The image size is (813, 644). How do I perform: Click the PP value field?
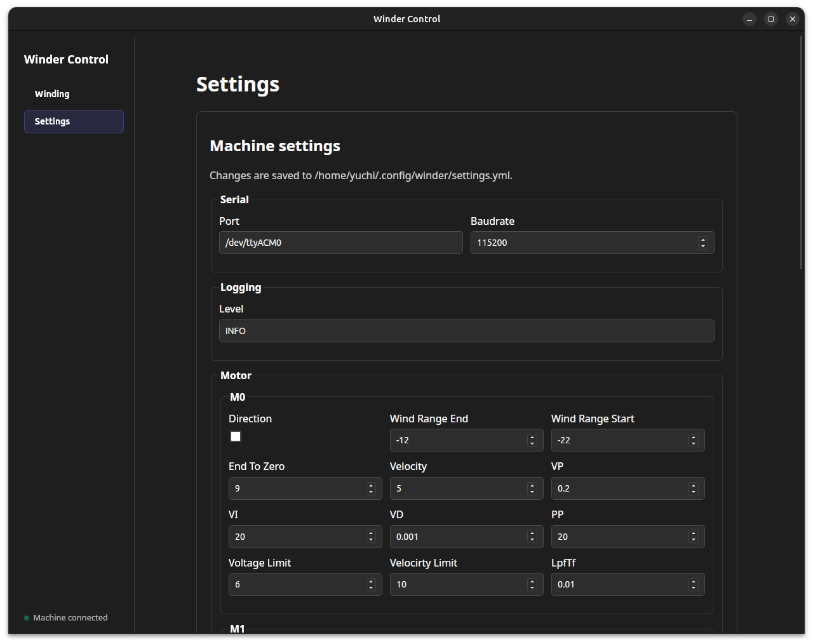(628, 537)
